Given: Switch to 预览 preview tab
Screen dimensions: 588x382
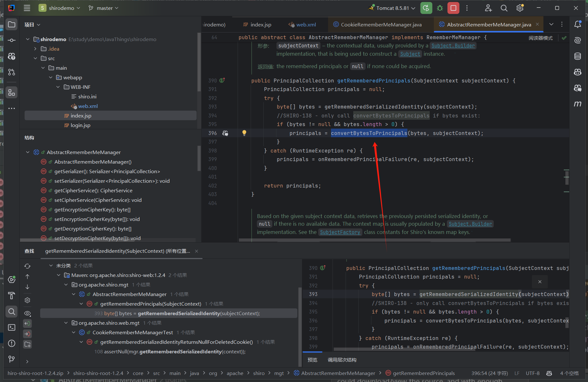Looking at the screenshot, I should tap(312, 360).
